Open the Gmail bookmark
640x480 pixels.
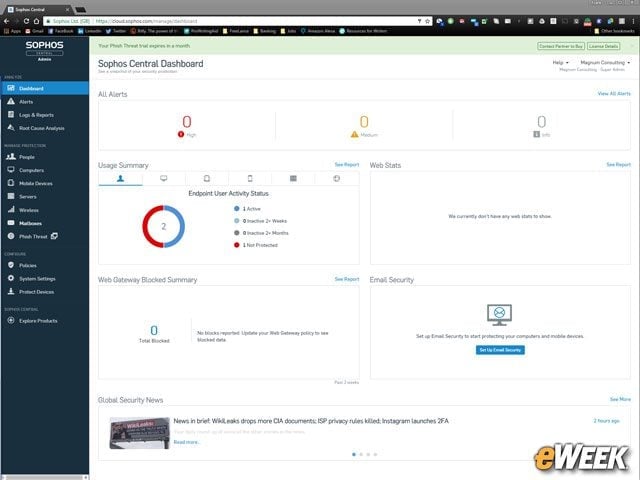(35, 31)
